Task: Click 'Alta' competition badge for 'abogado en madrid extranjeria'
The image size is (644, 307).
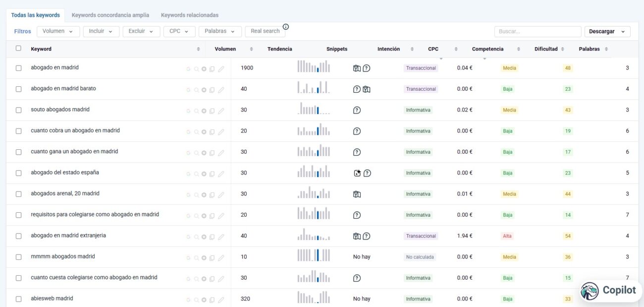Action: [507, 236]
